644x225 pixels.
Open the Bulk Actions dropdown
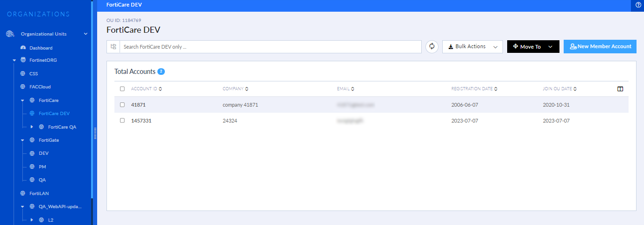pos(473,46)
